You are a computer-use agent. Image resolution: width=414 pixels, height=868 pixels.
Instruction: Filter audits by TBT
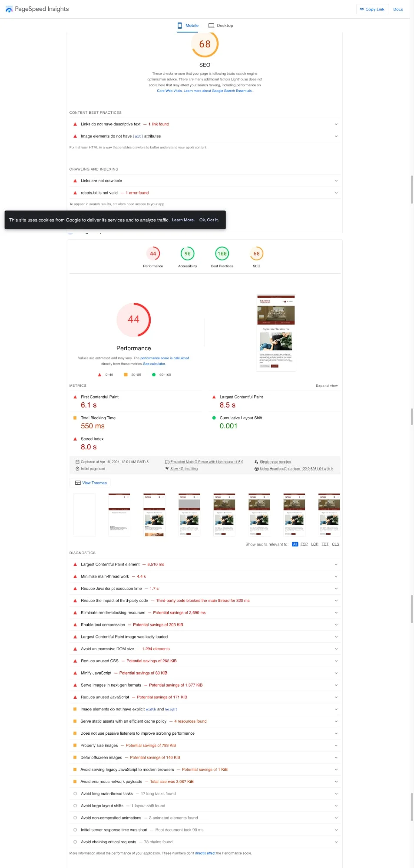click(325, 544)
